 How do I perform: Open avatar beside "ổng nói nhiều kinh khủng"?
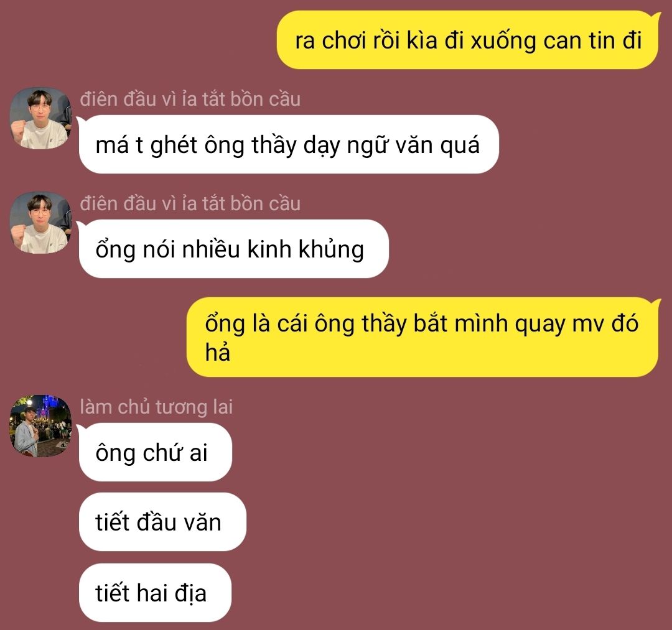coord(40,223)
